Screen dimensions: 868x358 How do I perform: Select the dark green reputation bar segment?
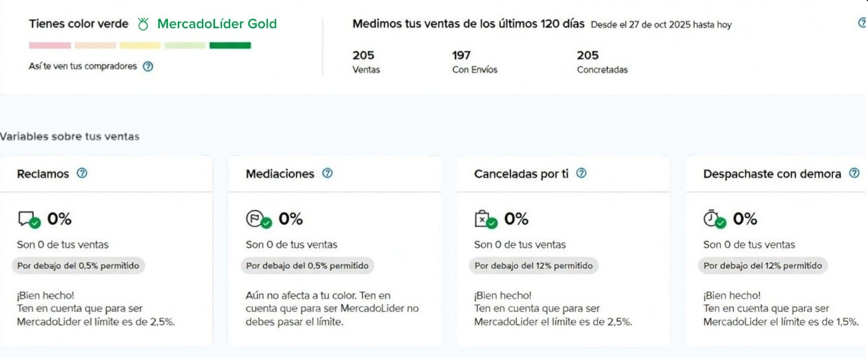pyautogui.click(x=230, y=45)
